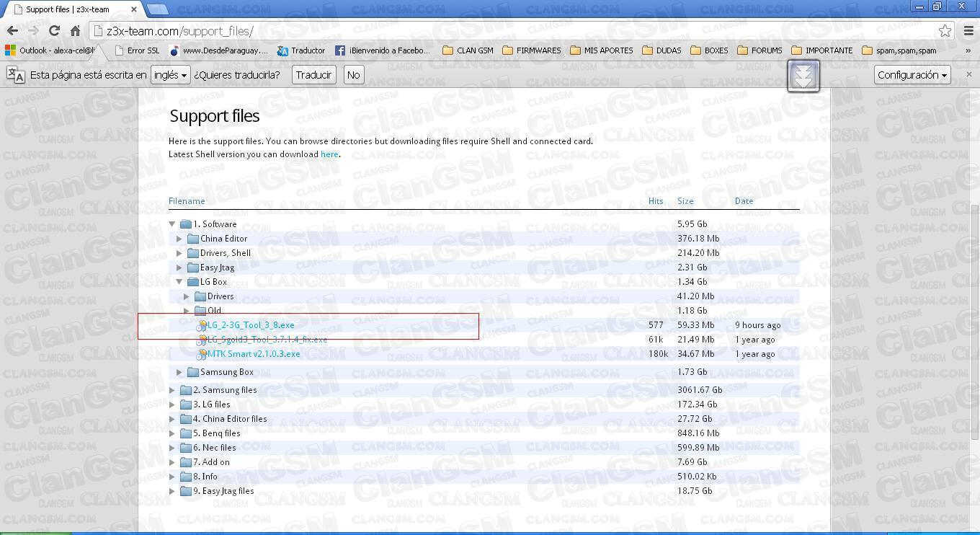The image size is (980, 535).
Task: Reload the page with the refresh icon
Action: tap(54, 31)
